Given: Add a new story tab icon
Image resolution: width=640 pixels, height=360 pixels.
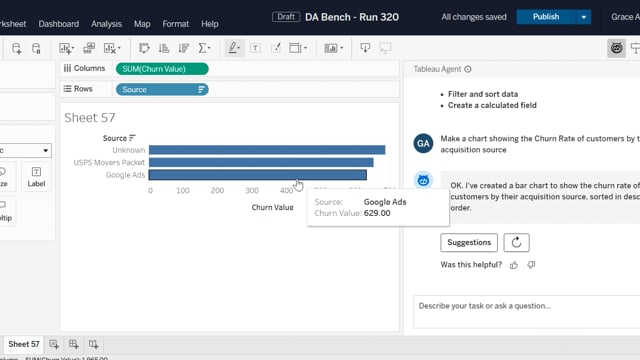Looking at the screenshot, I should (93, 344).
